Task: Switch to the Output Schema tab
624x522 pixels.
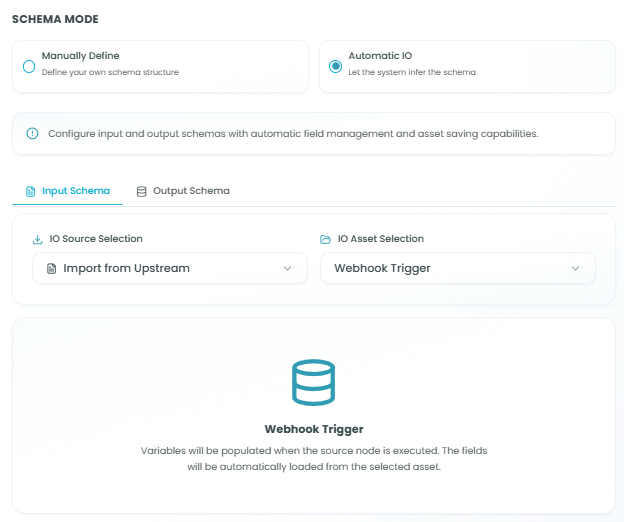Action: coord(183,191)
